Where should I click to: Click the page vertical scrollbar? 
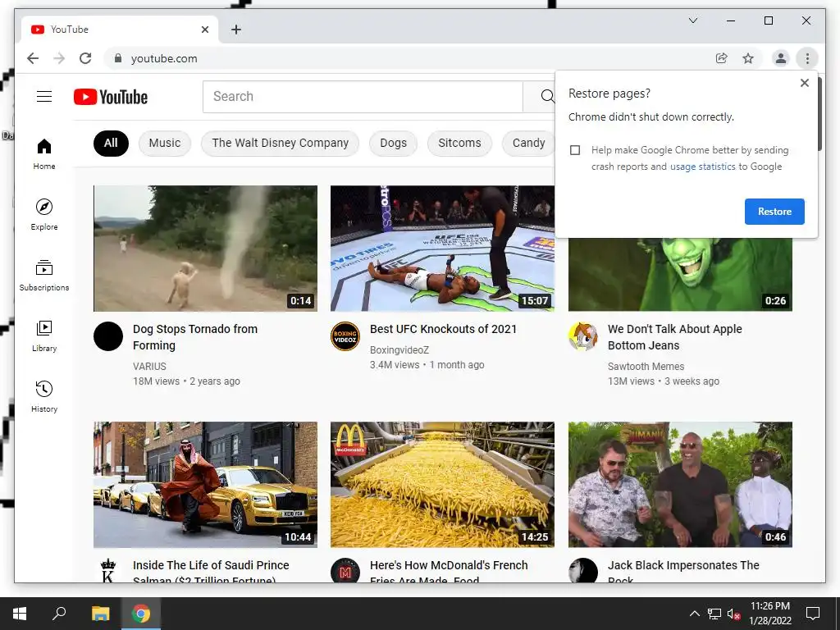819,115
